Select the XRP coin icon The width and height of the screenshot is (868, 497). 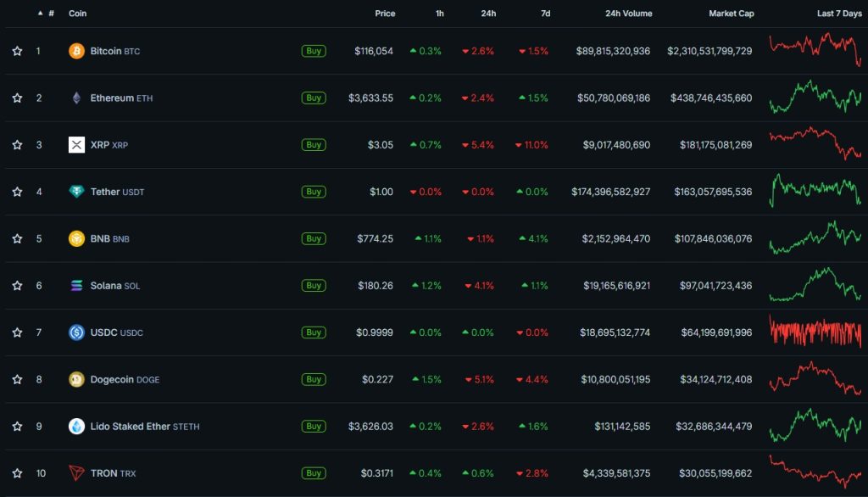tap(77, 144)
